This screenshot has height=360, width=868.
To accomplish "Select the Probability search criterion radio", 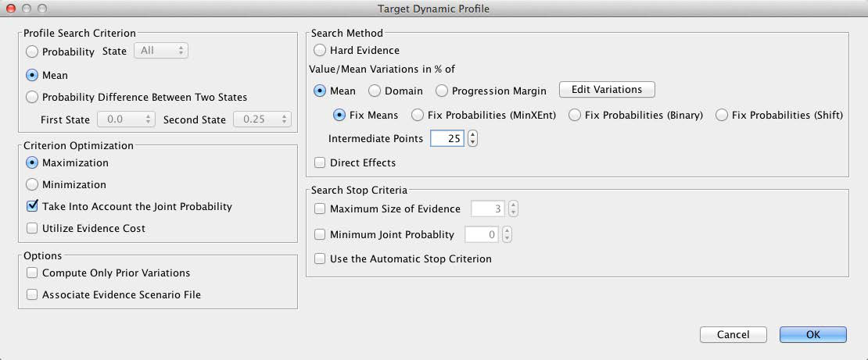I will point(32,52).
